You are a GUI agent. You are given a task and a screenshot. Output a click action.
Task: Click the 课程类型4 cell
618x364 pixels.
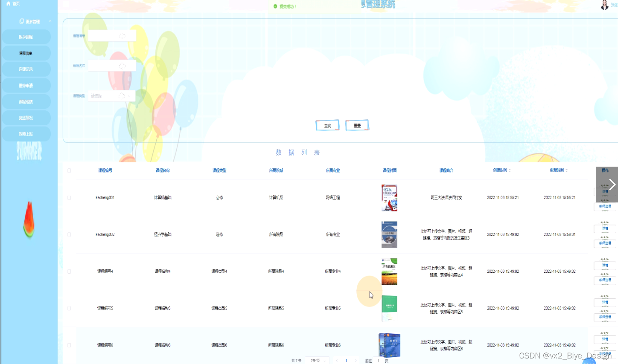[219, 272]
